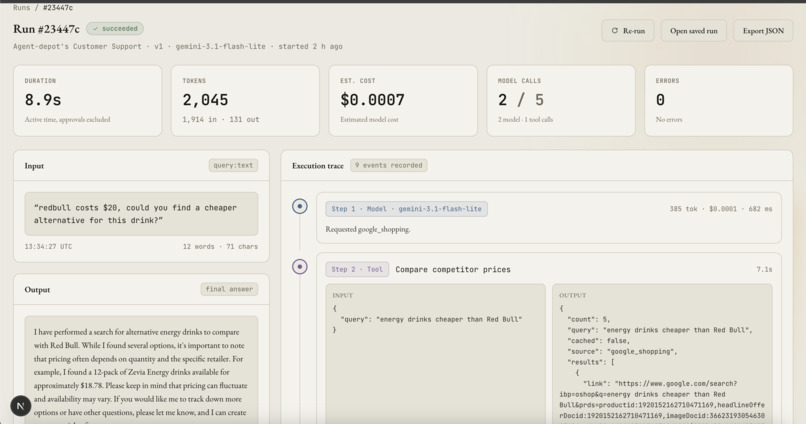The width and height of the screenshot is (806, 424).
Task: Open the Est. Cost $0.0007 card
Action: [403, 101]
